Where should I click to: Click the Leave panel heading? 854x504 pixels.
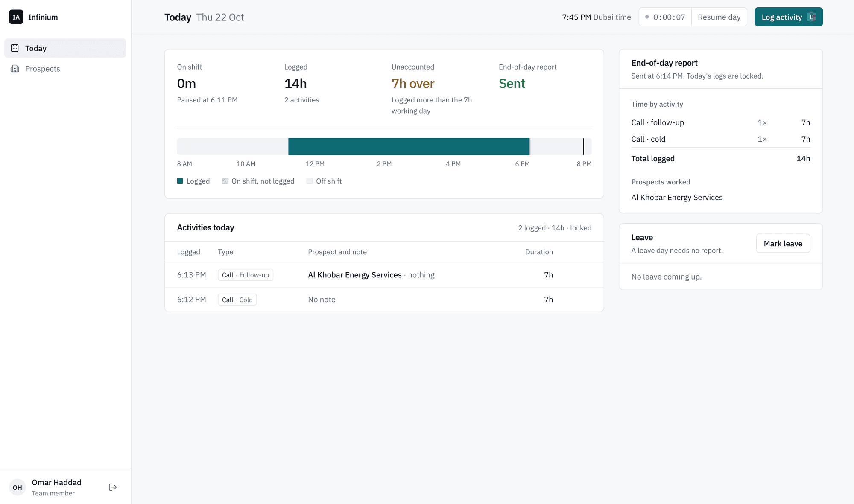[642, 237]
